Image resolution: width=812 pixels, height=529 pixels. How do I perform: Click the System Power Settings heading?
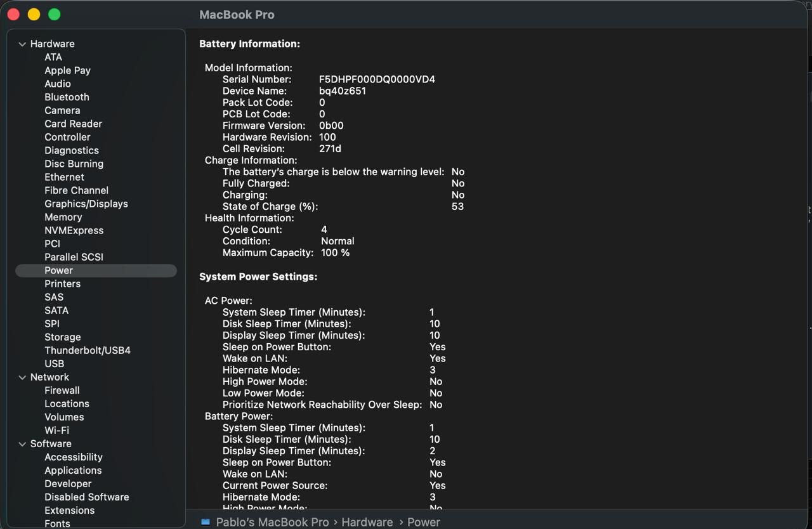(258, 277)
